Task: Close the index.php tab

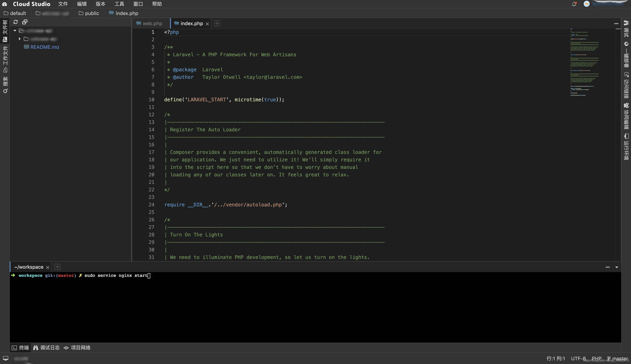Action: pos(207,24)
